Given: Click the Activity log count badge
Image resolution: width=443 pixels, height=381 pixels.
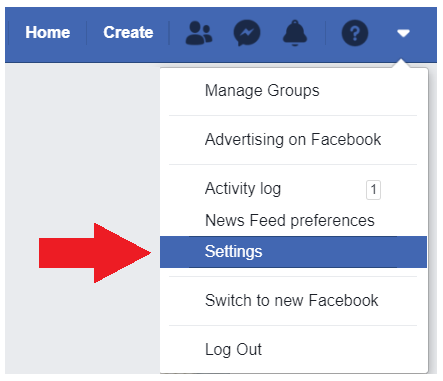Looking at the screenshot, I should pyautogui.click(x=373, y=190).
